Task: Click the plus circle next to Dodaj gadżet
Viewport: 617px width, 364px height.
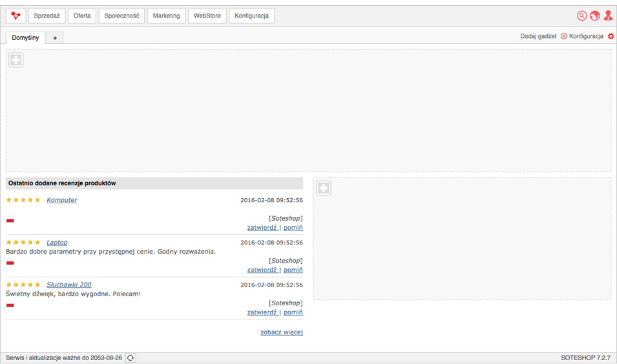Action: (x=563, y=36)
